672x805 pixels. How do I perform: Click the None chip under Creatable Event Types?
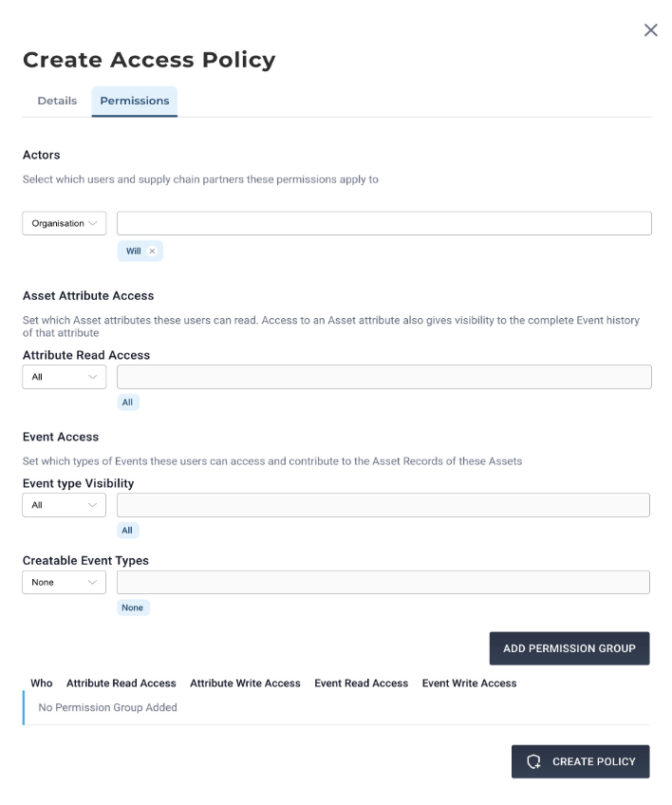click(133, 608)
